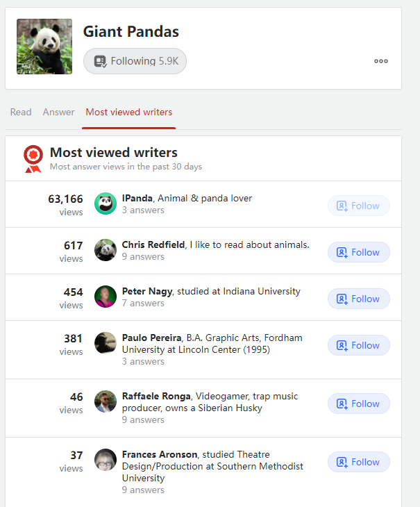
Task: Switch to the Answer tab
Action: click(58, 112)
